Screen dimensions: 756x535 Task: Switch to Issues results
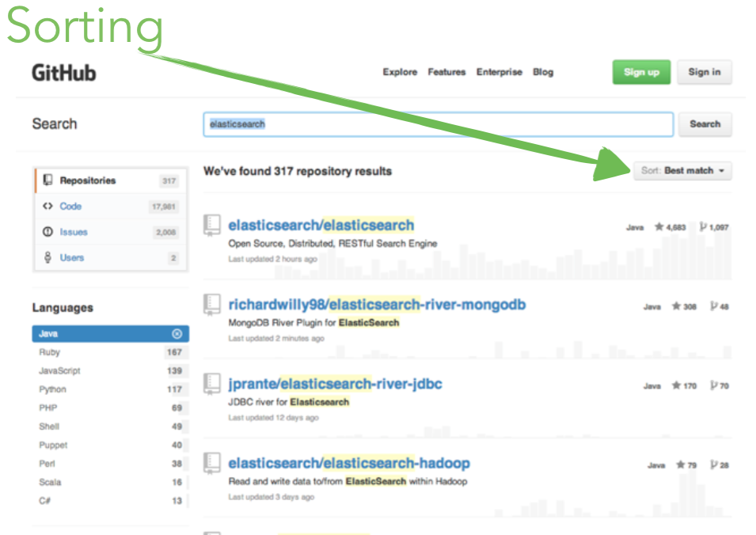pos(111,232)
